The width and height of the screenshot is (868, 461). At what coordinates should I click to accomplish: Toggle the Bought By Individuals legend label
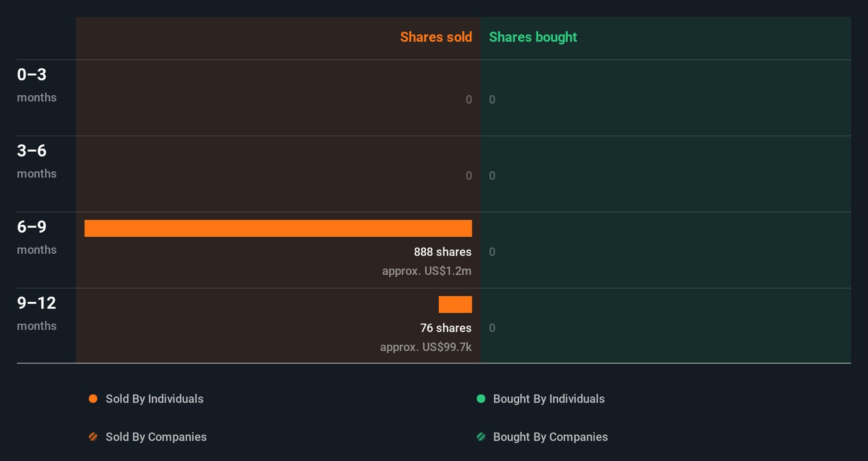tap(549, 399)
